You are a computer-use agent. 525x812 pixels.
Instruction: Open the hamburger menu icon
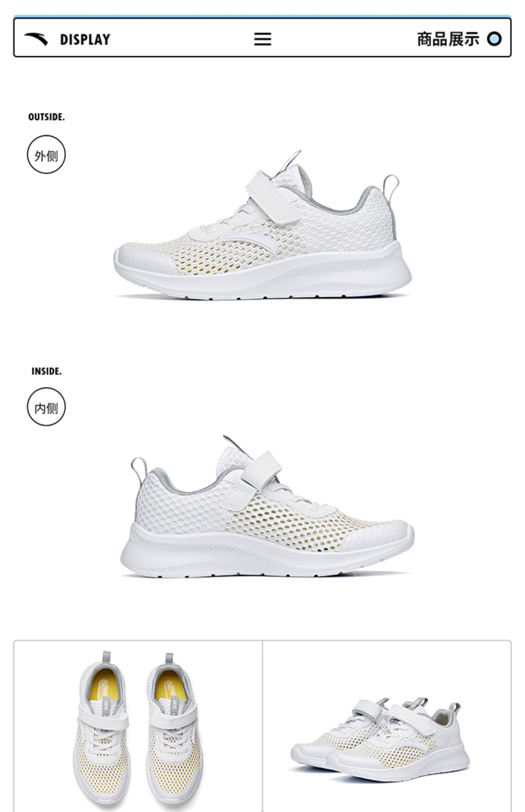(x=262, y=39)
